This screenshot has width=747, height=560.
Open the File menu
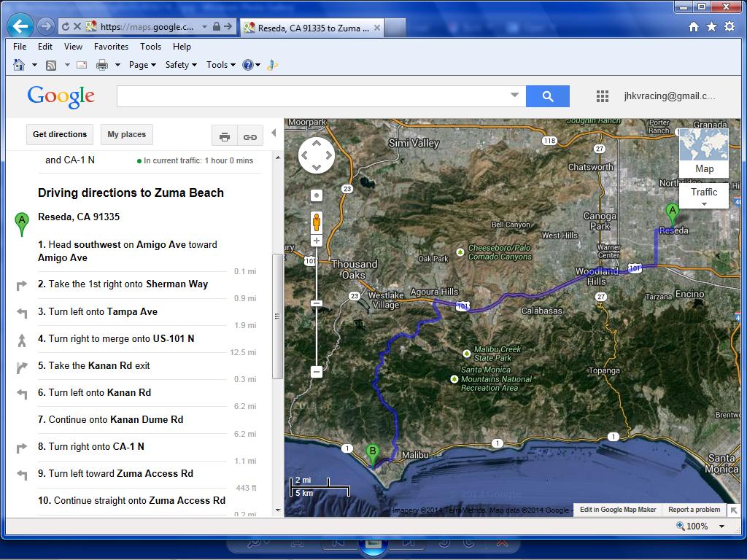point(20,47)
